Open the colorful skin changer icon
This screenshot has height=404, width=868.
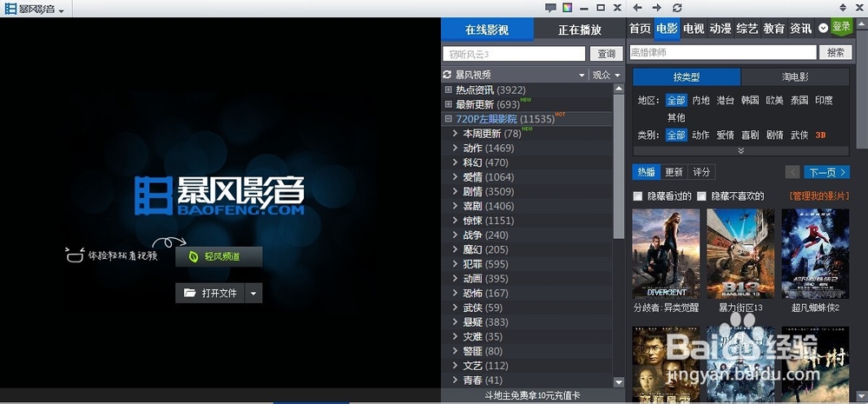pyautogui.click(x=568, y=8)
